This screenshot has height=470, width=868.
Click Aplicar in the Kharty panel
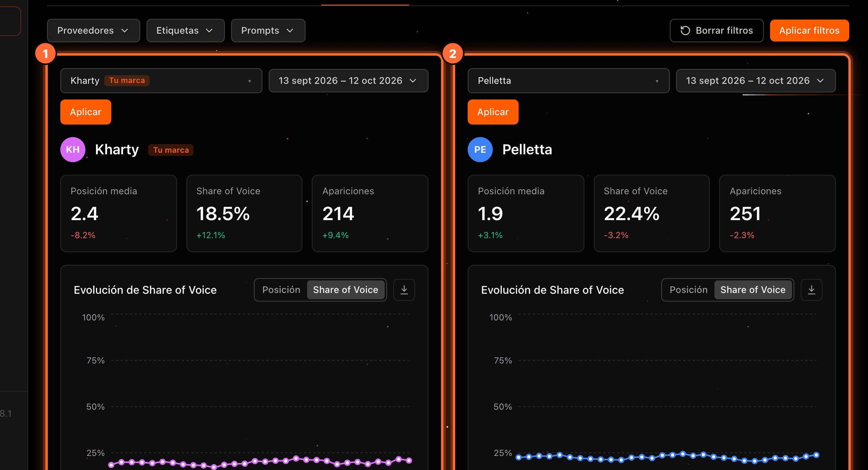(x=85, y=112)
